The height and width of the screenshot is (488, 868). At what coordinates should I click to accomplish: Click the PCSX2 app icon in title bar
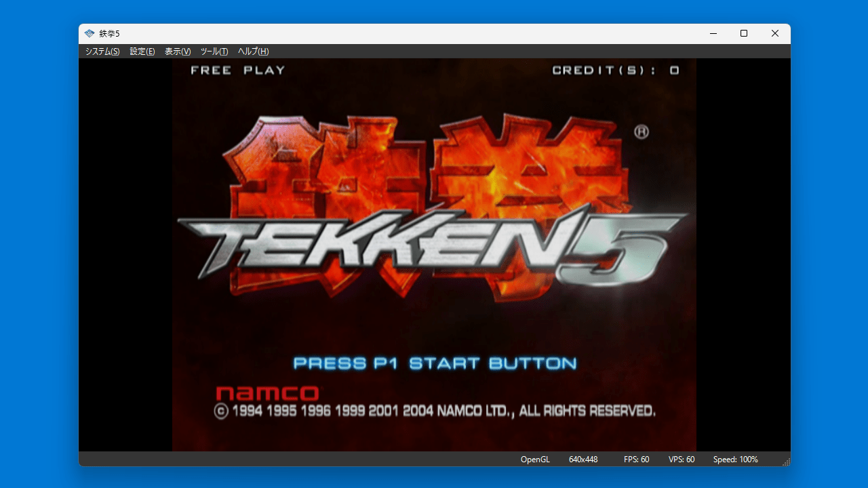tap(90, 33)
